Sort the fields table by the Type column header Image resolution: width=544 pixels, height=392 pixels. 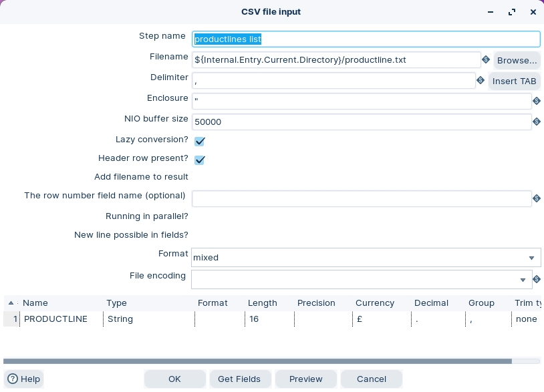point(116,303)
